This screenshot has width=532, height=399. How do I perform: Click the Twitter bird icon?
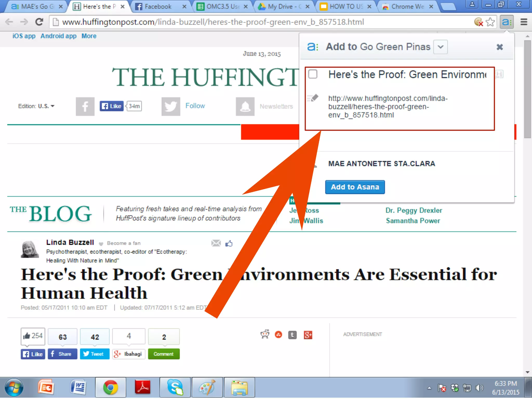(171, 106)
